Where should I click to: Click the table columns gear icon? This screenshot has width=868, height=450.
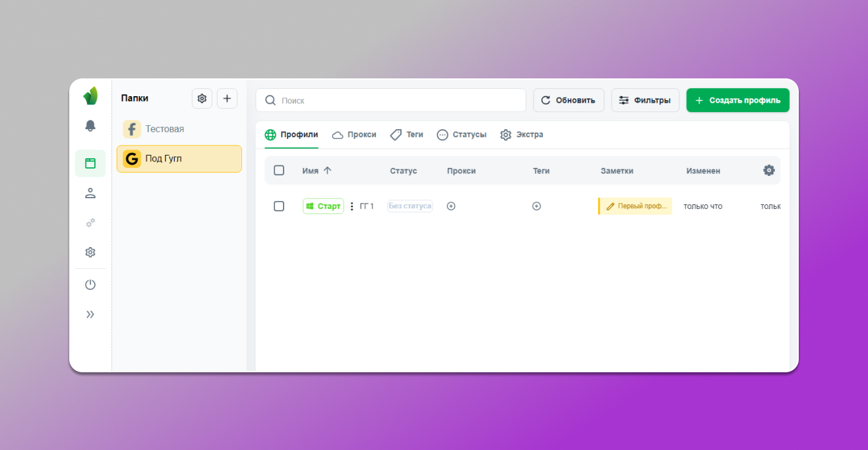(768, 170)
